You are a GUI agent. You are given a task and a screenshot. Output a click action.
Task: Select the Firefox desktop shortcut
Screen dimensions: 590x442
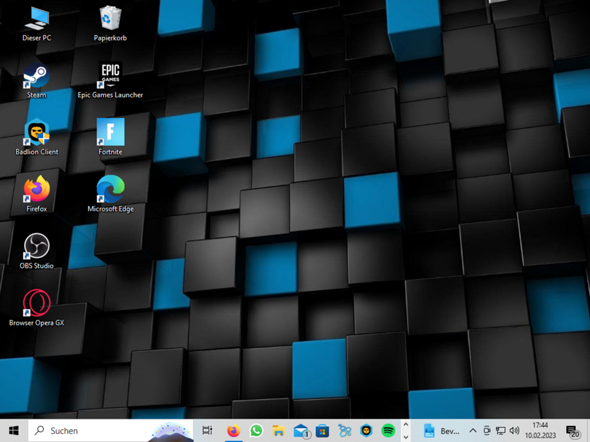(x=36, y=194)
